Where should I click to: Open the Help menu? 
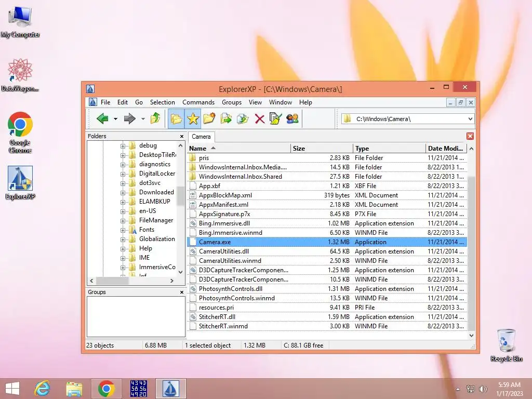tap(305, 102)
